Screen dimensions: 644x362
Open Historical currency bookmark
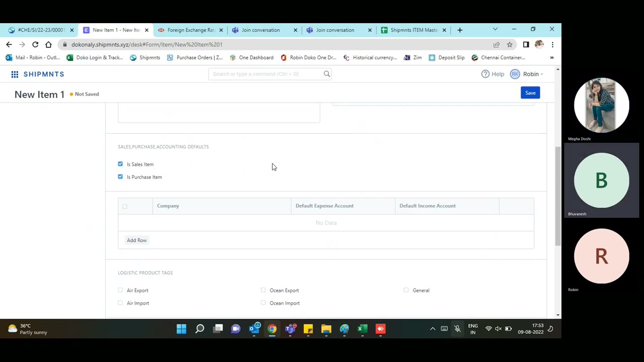pyautogui.click(x=370, y=58)
